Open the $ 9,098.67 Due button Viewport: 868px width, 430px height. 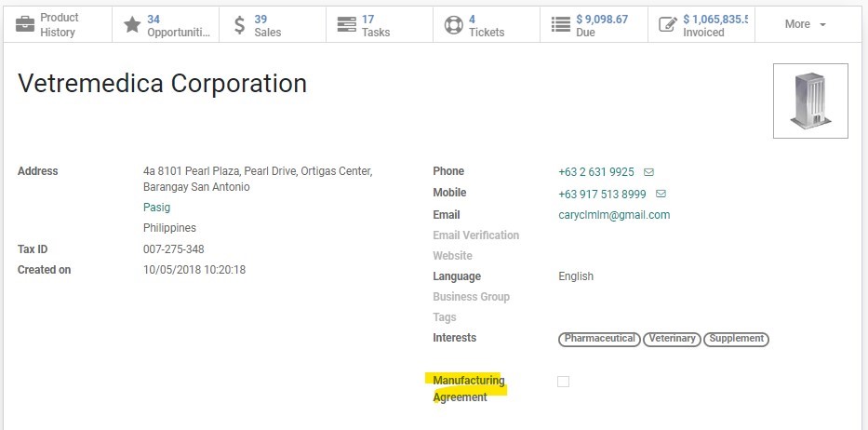594,25
